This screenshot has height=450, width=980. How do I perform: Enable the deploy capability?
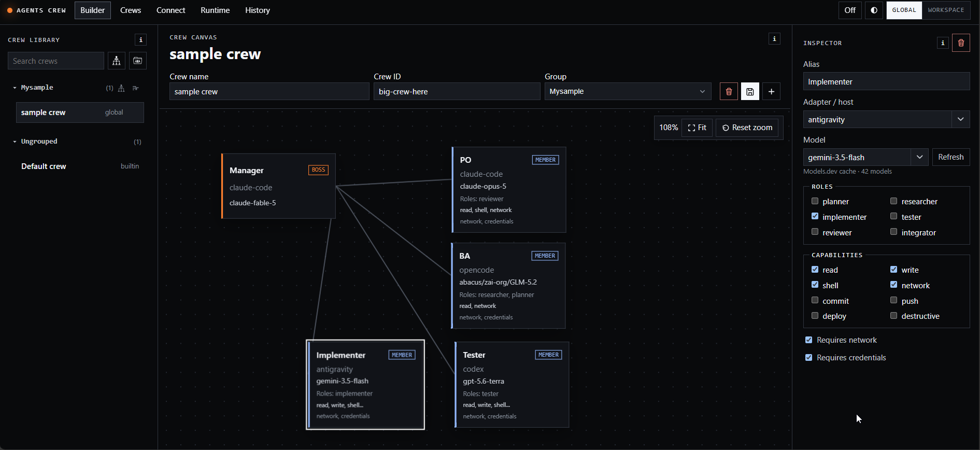[x=815, y=316]
